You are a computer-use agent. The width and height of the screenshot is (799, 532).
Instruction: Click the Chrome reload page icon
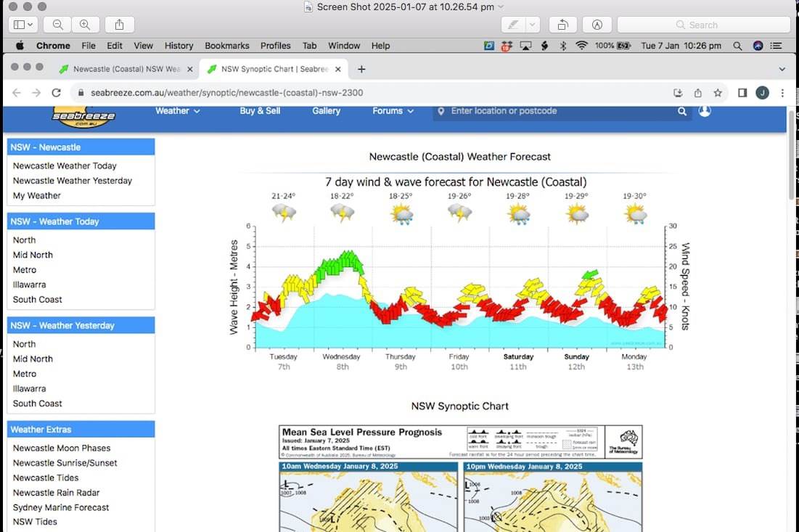[56, 93]
